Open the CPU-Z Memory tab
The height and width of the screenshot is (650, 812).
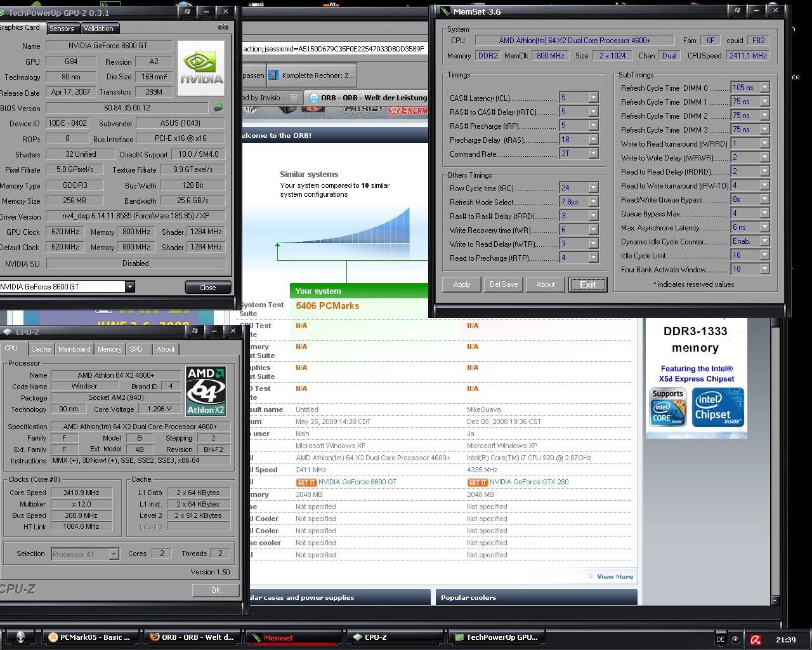pyautogui.click(x=110, y=349)
